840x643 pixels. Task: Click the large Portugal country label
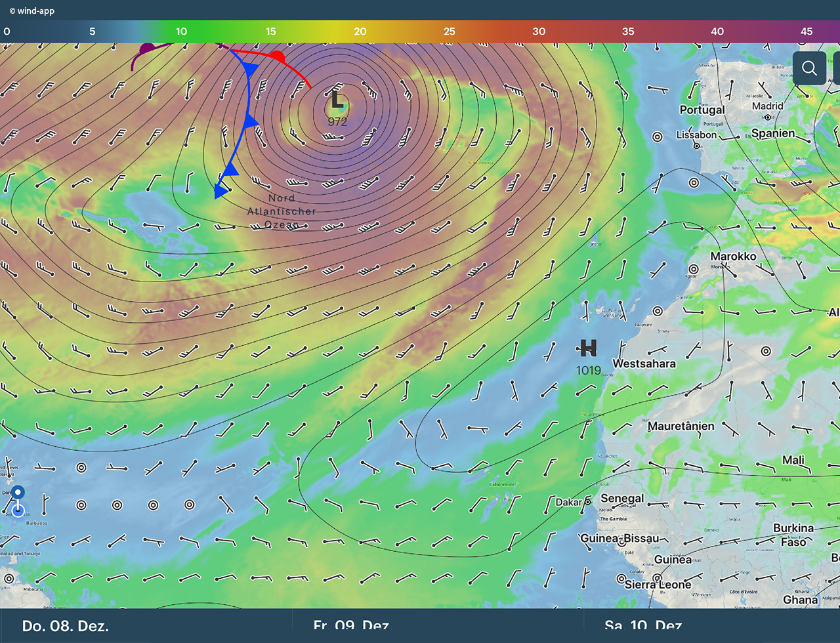click(702, 110)
